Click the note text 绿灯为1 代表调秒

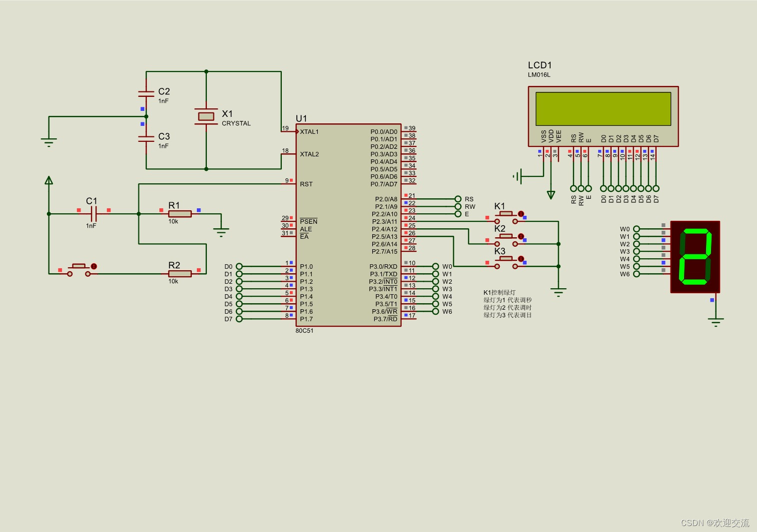[508, 300]
